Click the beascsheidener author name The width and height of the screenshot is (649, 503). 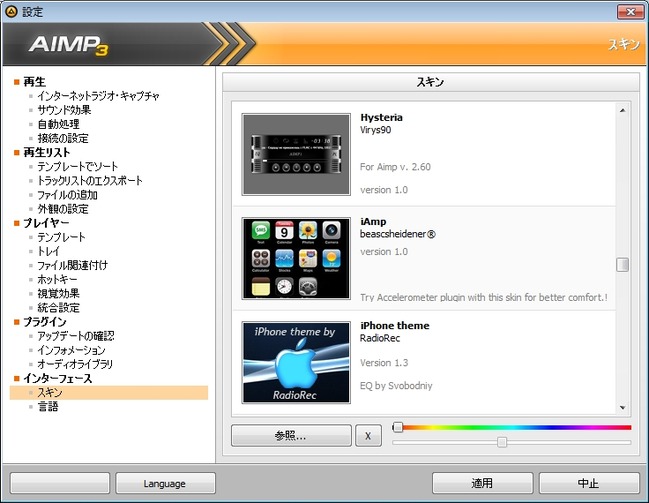pyautogui.click(x=398, y=234)
